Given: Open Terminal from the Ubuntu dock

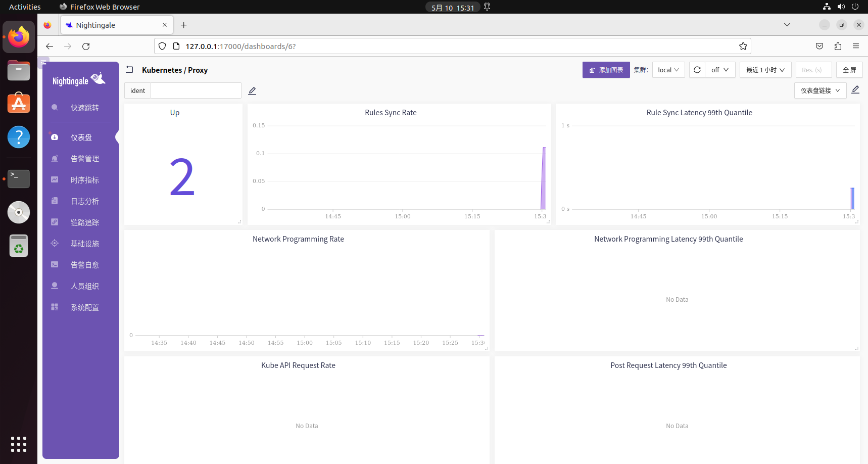Looking at the screenshot, I should pos(19,178).
